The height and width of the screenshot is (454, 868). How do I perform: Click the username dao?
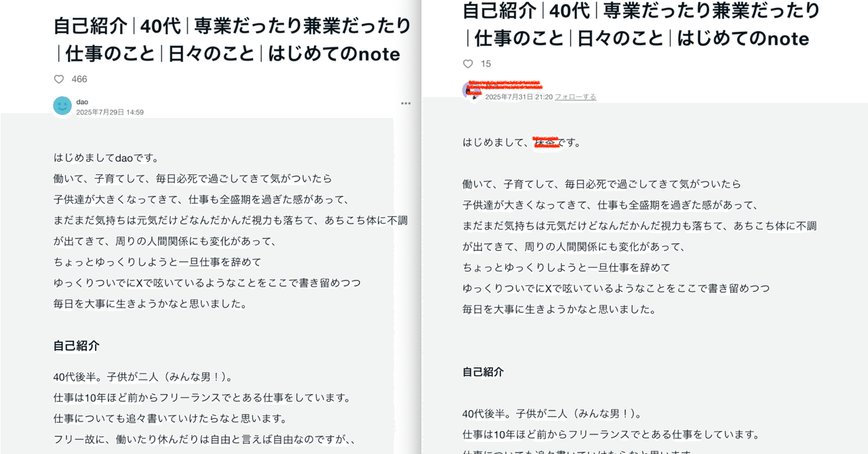[81, 101]
